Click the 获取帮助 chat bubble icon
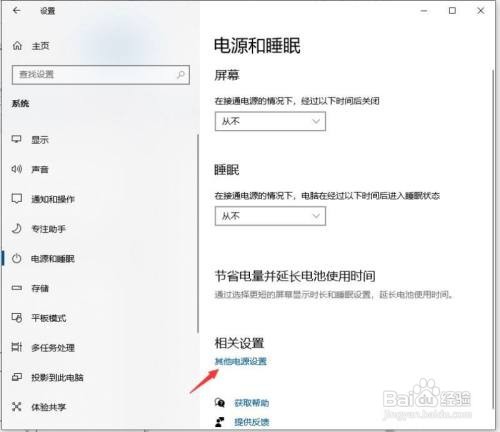The width and height of the screenshot is (500, 432). click(x=220, y=403)
